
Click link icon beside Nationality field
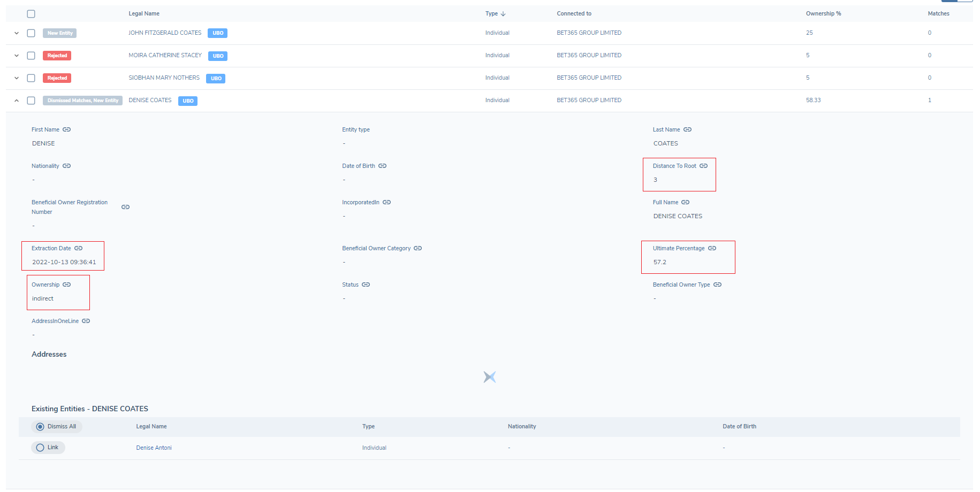[66, 166]
